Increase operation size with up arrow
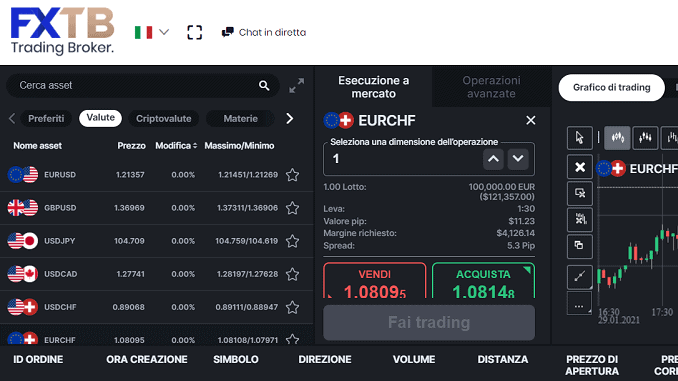Image resolution: width=678 pixels, height=381 pixels. (493, 159)
